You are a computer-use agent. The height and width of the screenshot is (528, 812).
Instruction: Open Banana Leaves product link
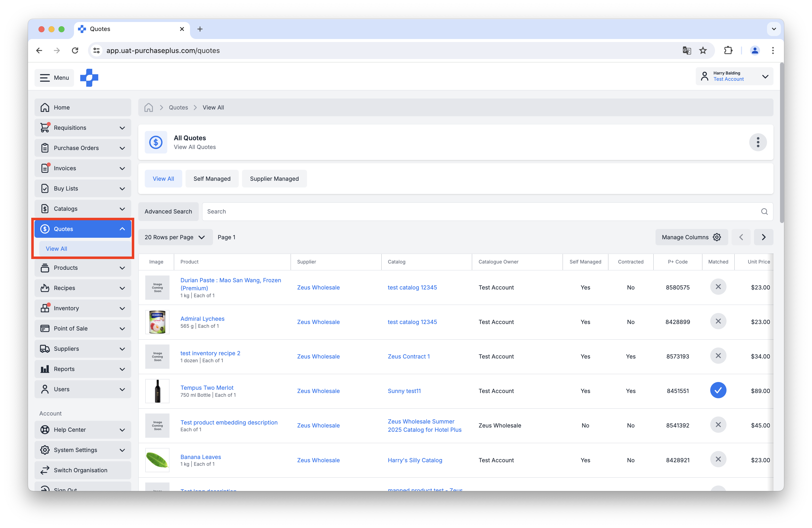pyautogui.click(x=200, y=457)
